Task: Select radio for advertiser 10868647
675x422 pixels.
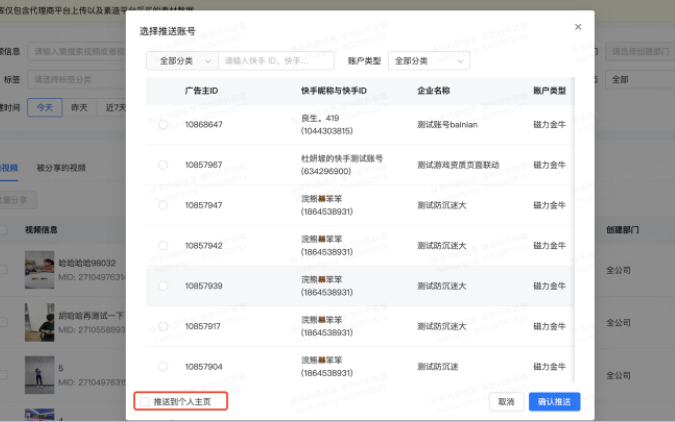Action: click(163, 125)
